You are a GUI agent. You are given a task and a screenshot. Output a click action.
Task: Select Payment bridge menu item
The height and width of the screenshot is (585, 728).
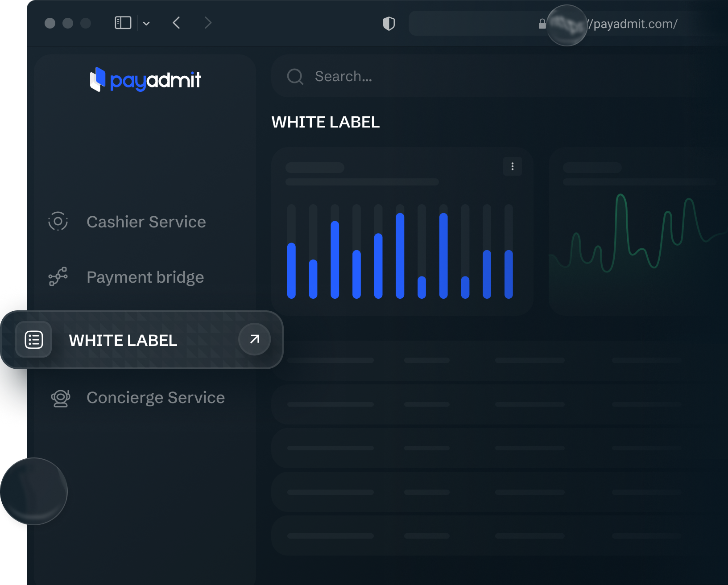[145, 277]
